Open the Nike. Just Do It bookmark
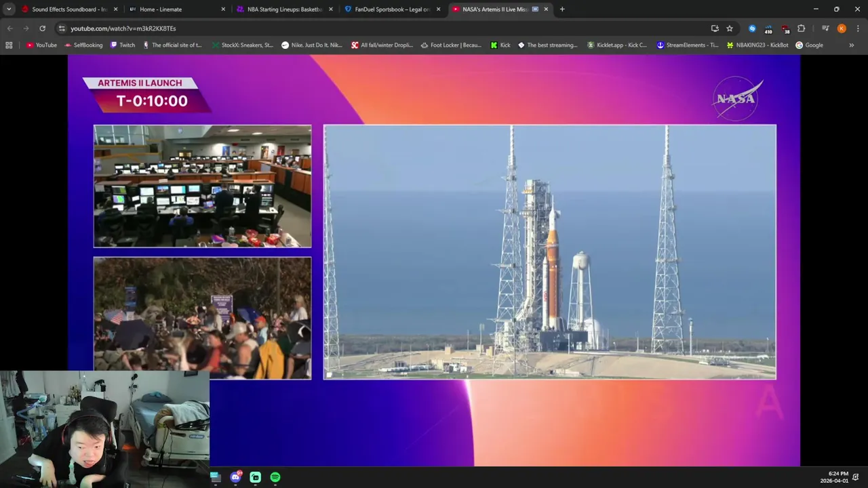Screen dimensions: 868x488 point(312,45)
